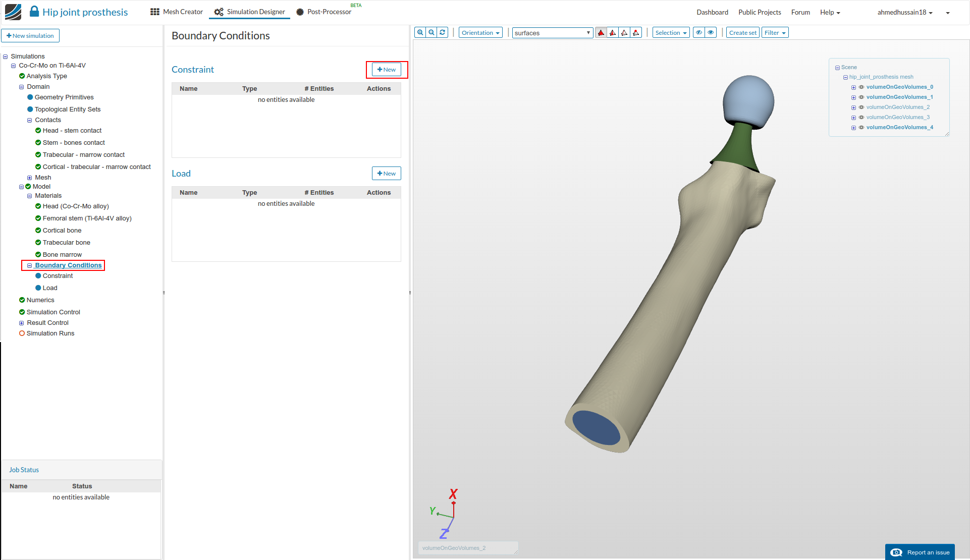Switch to the Mesh Creator tab
The width and height of the screenshot is (970, 560).
[177, 12]
